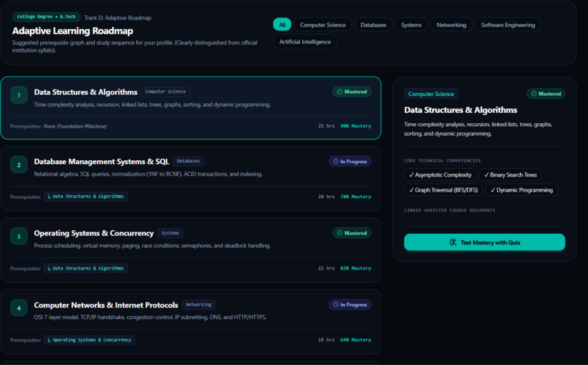Select the All filter chip
This screenshot has height=365, width=588.
tap(282, 25)
